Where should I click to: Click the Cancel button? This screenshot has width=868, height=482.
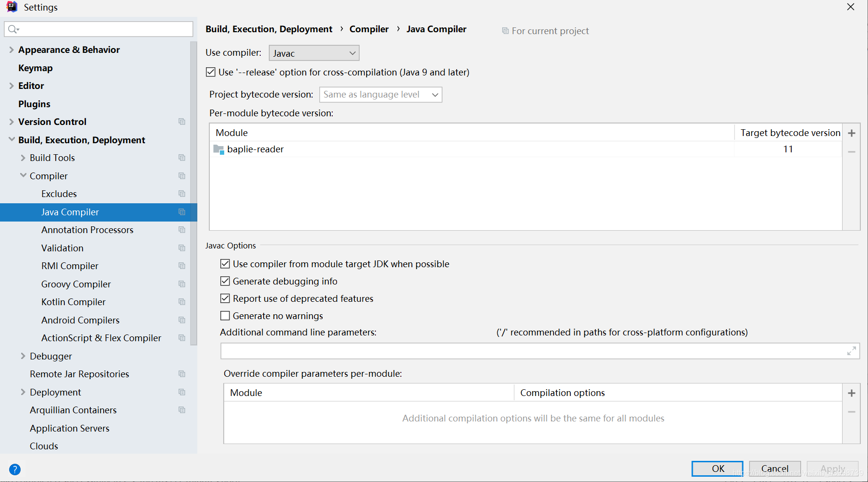(774, 469)
